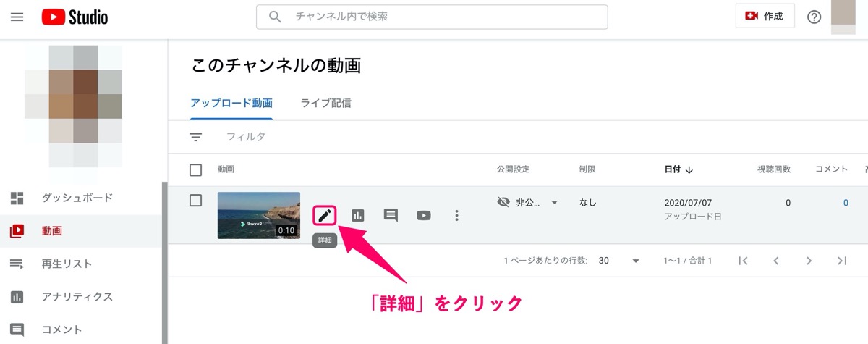Go to the previous page

click(776, 261)
